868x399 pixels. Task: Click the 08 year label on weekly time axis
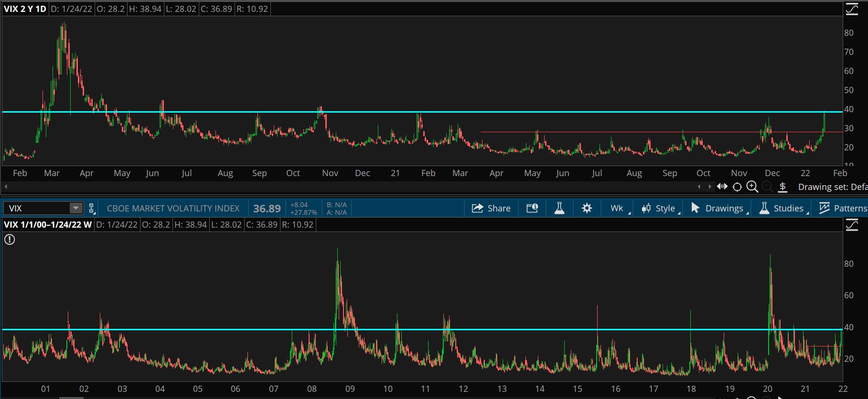tap(312, 389)
